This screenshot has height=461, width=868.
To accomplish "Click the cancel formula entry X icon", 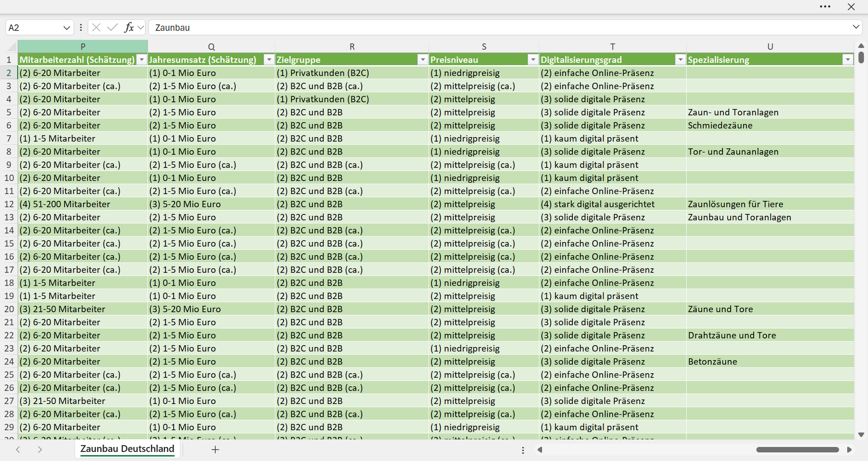I will pyautogui.click(x=96, y=28).
